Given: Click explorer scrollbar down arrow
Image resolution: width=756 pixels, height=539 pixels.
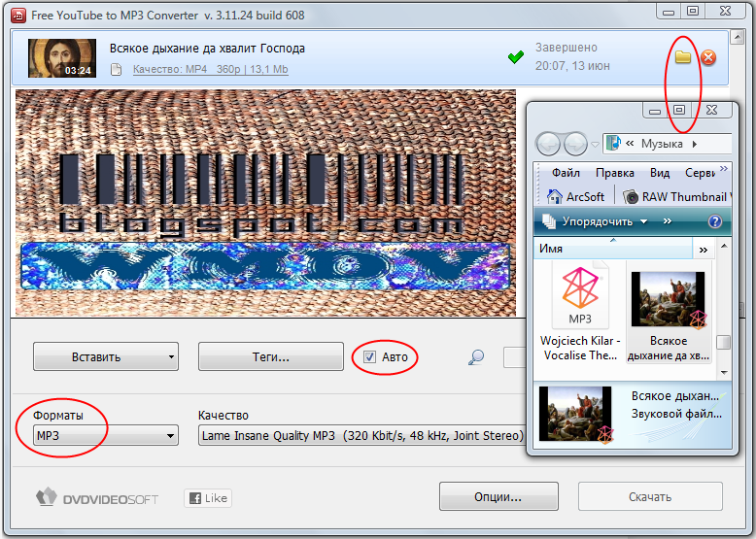Looking at the screenshot, I should [724, 372].
